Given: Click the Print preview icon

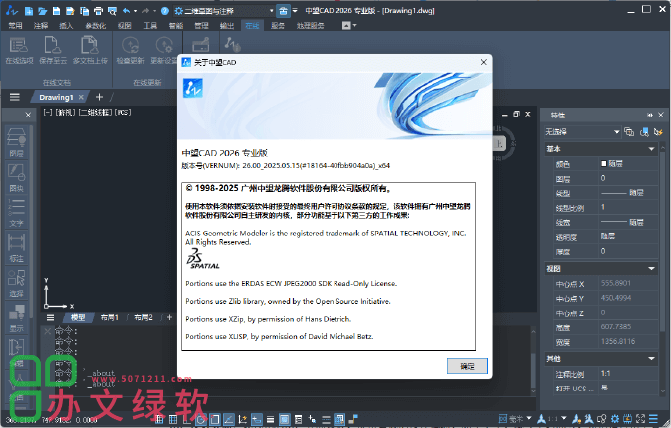Looking at the screenshot, I should (112, 11).
